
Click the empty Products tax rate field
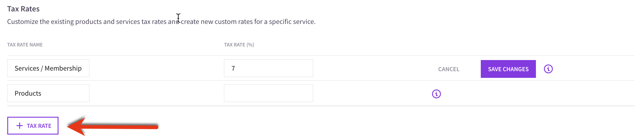click(x=268, y=93)
